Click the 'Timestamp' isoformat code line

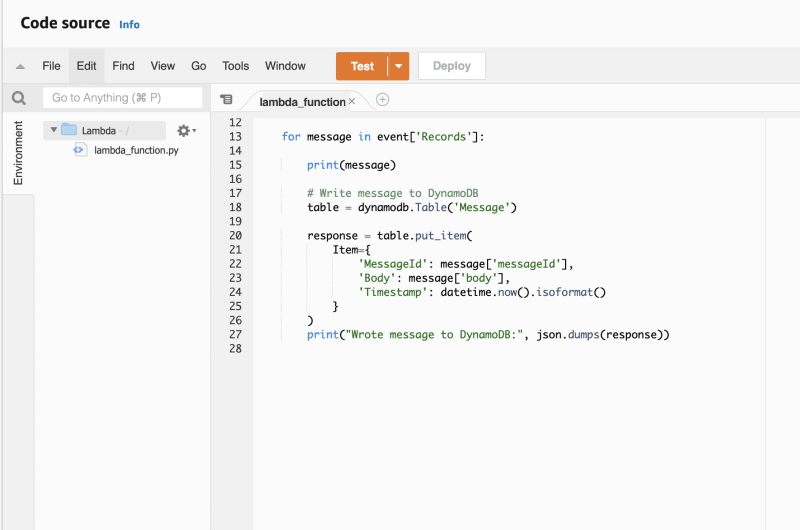(x=482, y=292)
